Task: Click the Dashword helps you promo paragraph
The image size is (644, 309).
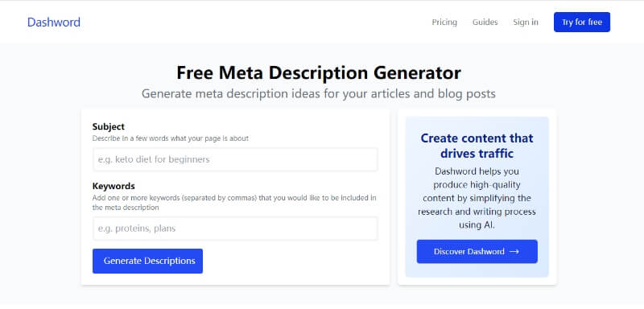Action: coord(477,198)
